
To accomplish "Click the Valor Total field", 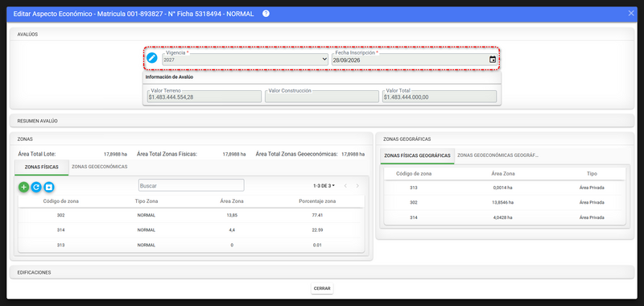I will 440,97.
